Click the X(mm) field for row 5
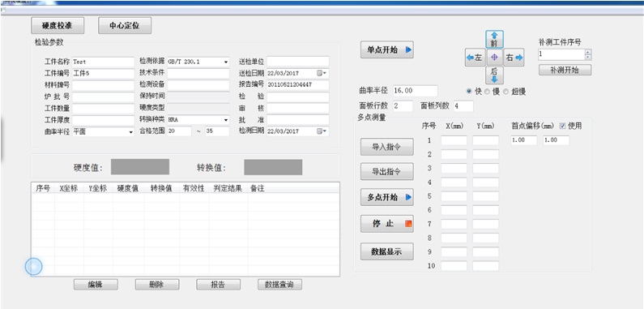 click(x=454, y=196)
